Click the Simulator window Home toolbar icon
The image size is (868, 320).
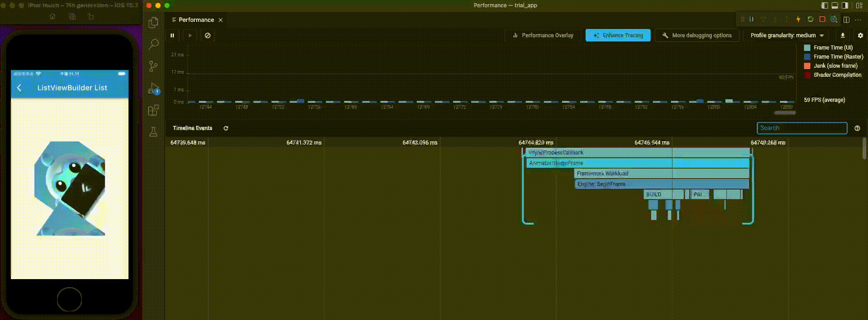click(x=53, y=16)
